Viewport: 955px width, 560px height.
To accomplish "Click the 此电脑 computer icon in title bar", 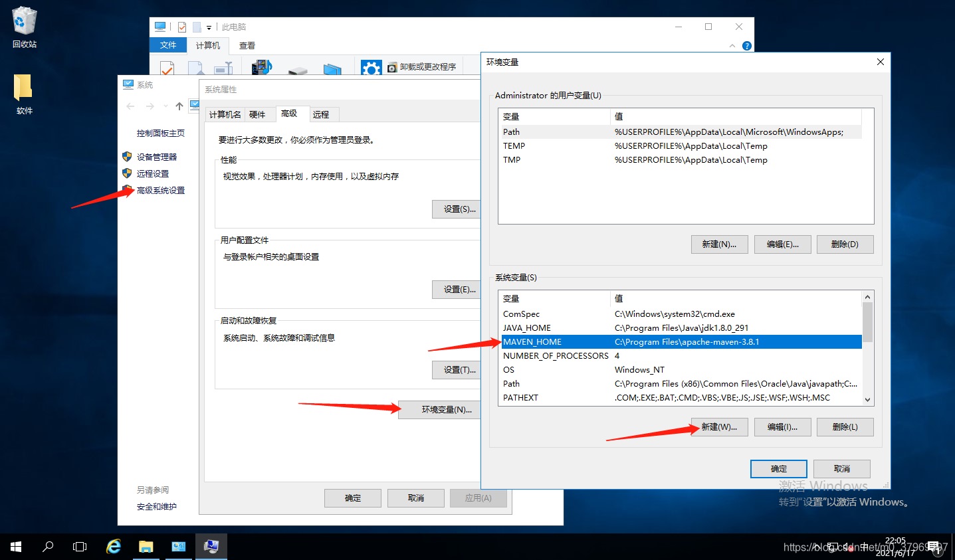I will click(160, 27).
